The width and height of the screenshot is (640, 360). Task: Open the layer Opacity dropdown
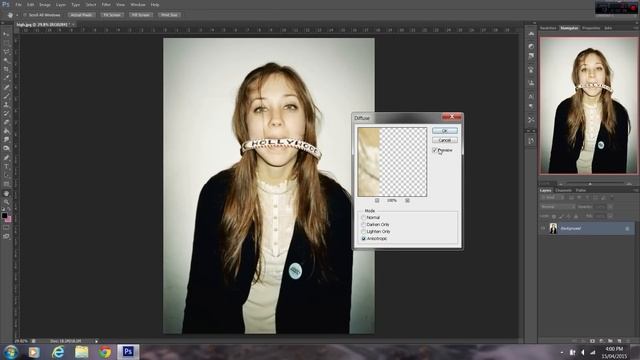[x=609, y=207]
